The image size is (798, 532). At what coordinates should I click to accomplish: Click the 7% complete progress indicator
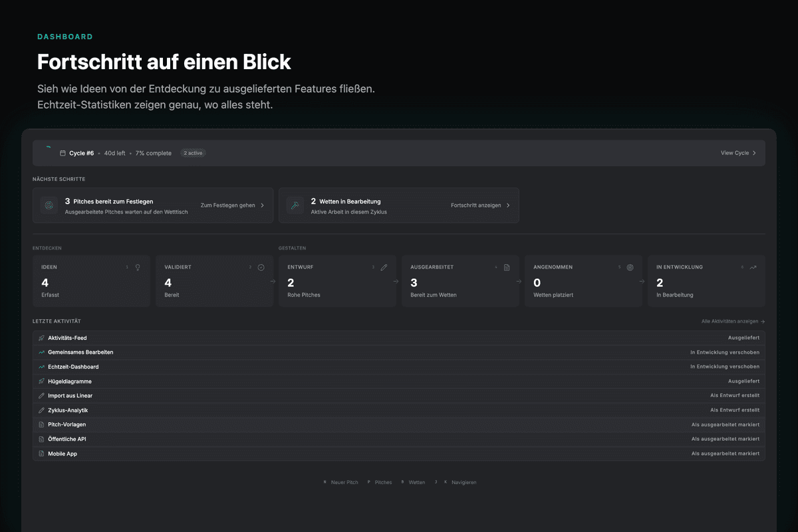[152, 152]
